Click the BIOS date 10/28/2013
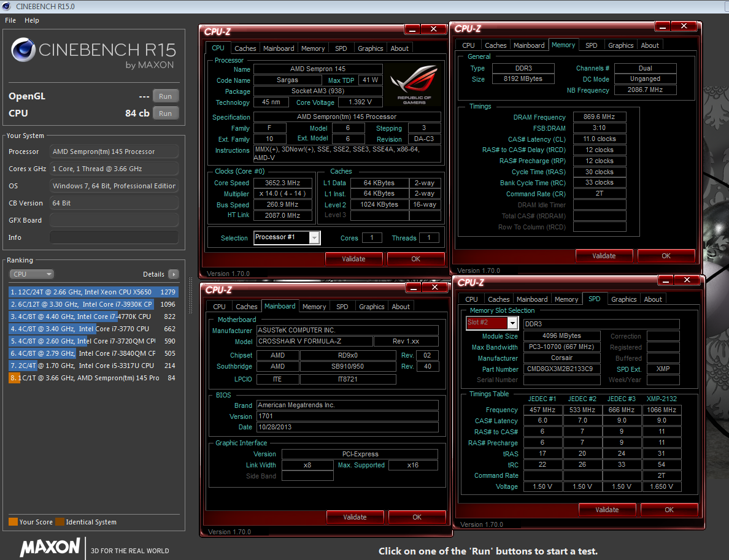The width and height of the screenshot is (729, 560). [347, 427]
